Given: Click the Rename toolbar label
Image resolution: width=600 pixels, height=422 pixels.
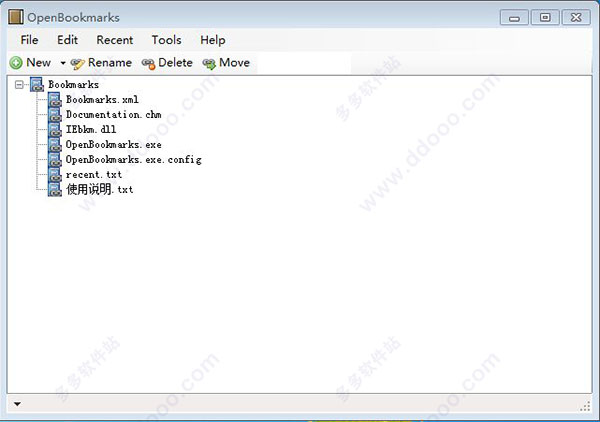Looking at the screenshot, I should 110,63.
